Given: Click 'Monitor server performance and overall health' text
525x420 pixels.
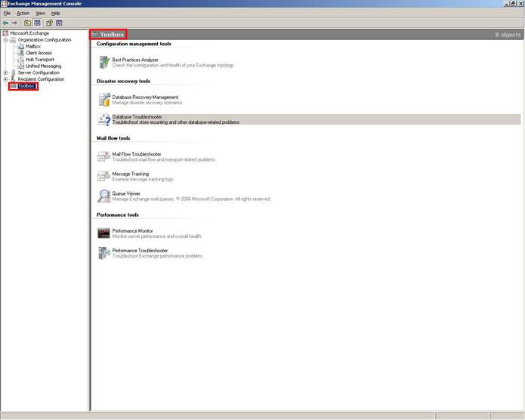Looking at the screenshot, I should (x=156, y=236).
